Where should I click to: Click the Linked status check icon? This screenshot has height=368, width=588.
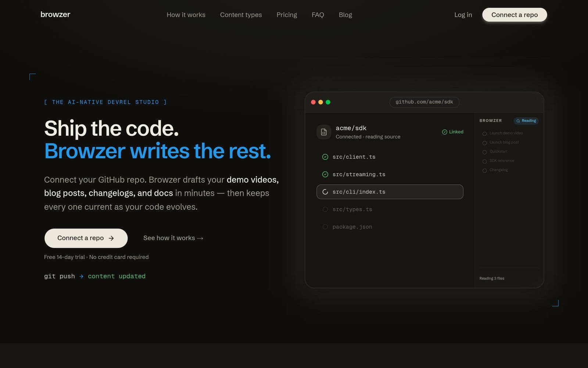(444, 132)
